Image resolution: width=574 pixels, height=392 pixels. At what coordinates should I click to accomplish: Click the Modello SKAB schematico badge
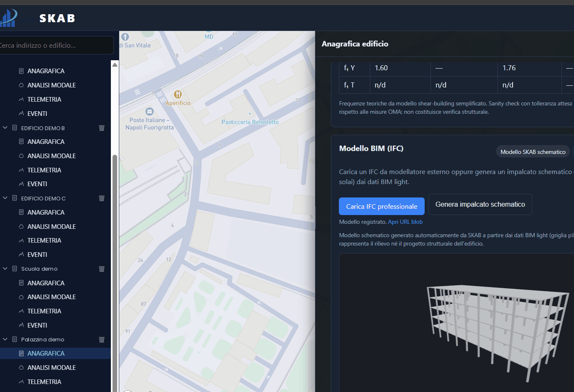[x=533, y=152]
